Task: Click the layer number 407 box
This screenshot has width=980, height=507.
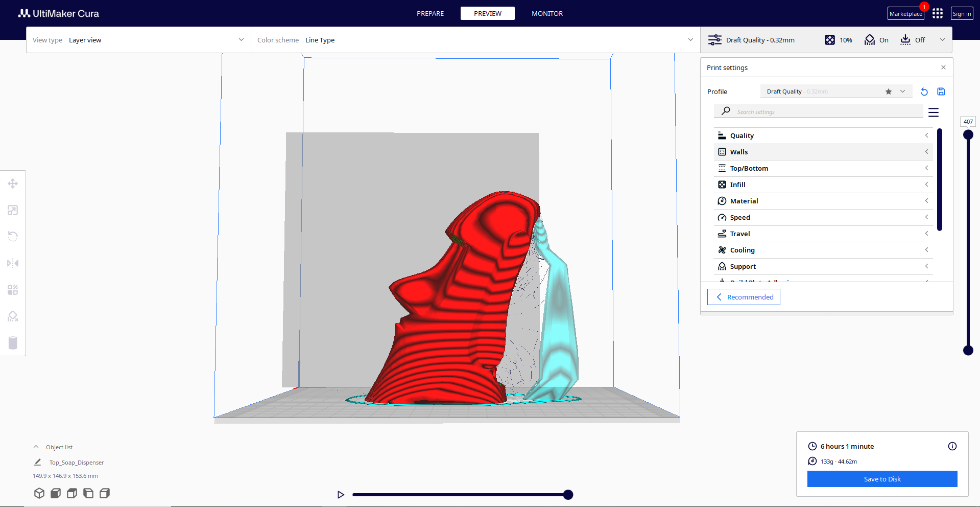Action: pyautogui.click(x=968, y=122)
